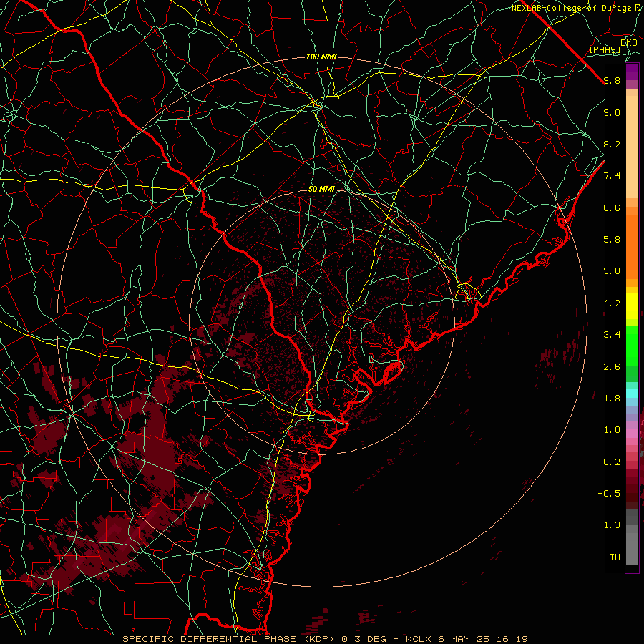Image resolution: width=644 pixels, height=644 pixels.
Task: Click the "DKD" label above the legend
Action: pos(629,43)
